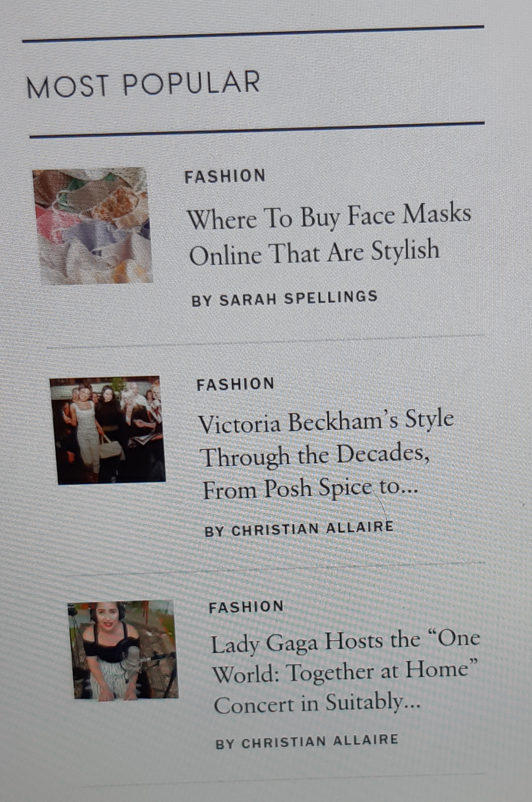This screenshot has height=802, width=532.
Task: Choose the Fashion category above Lady Gaga story
Action: pos(246,607)
